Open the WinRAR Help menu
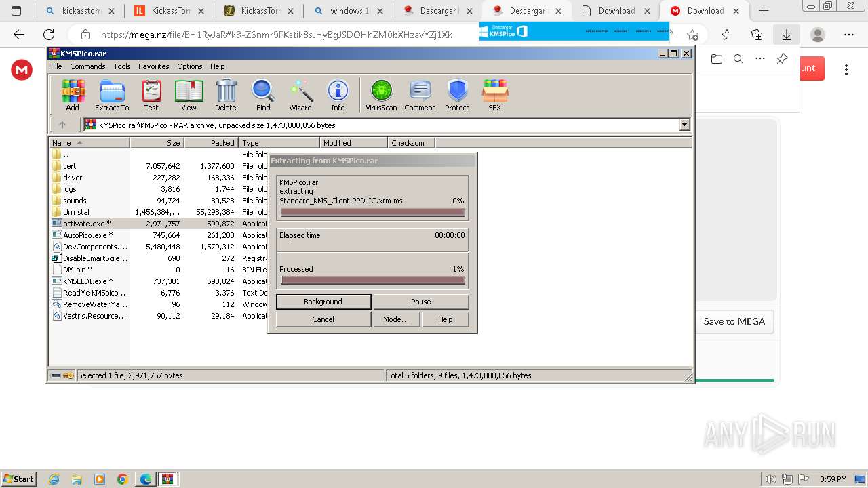The height and width of the screenshot is (488, 868). (x=218, y=66)
